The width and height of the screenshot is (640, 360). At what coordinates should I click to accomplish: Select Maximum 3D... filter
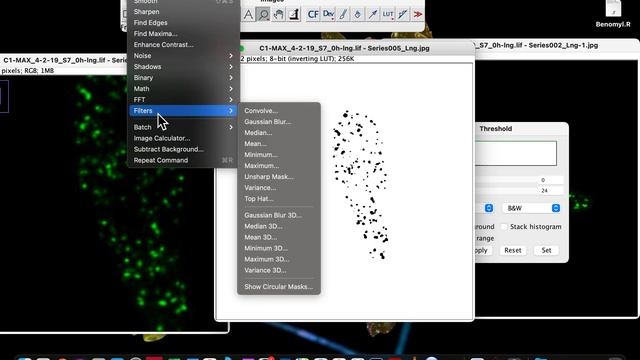click(x=279, y=259)
